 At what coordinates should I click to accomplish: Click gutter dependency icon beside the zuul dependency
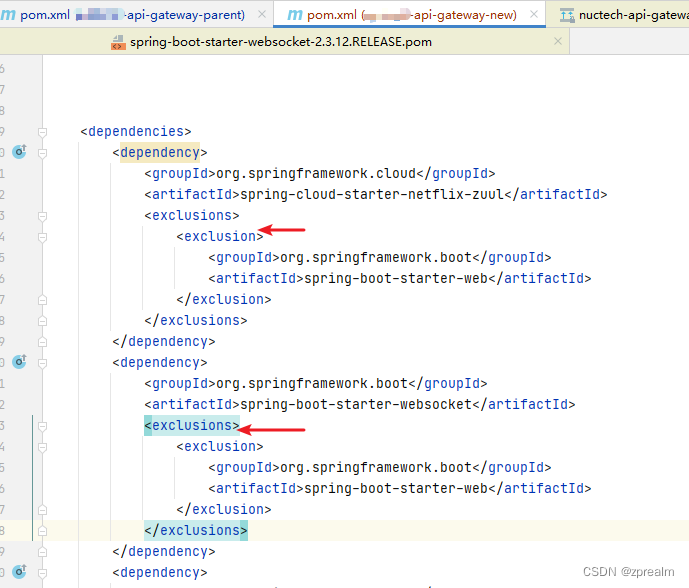point(19,152)
